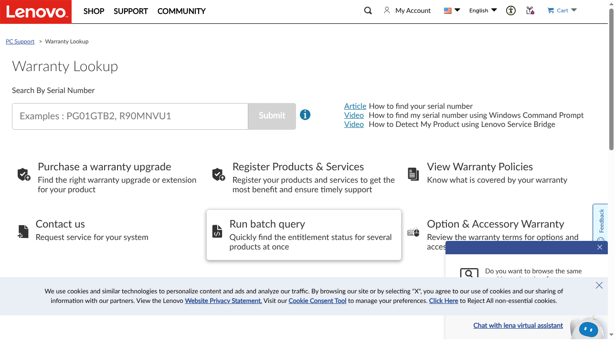
Task: Click the Contact us heading
Action: 60,224
